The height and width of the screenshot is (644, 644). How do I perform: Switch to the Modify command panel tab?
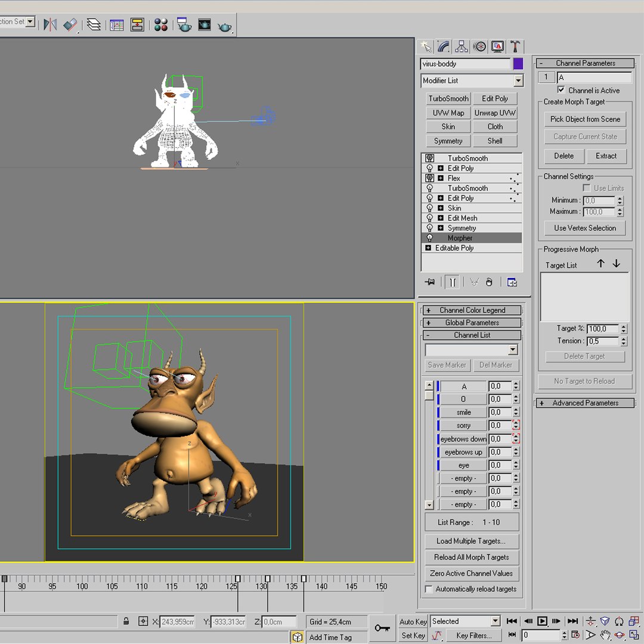click(444, 47)
